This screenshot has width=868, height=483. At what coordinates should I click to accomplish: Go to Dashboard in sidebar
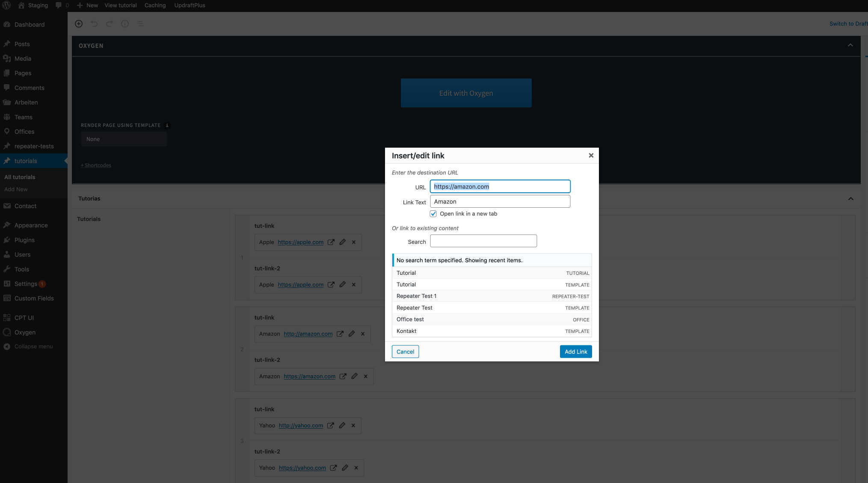[34, 25]
